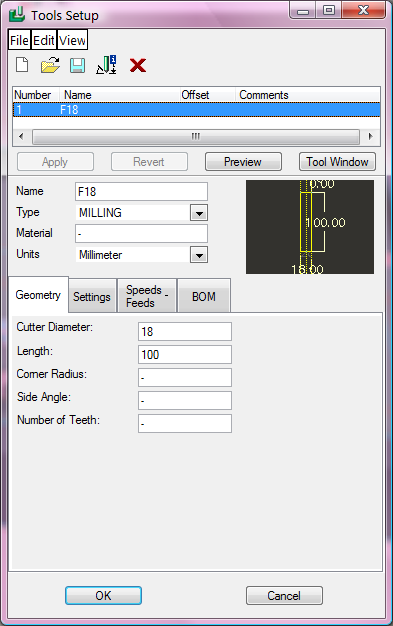Expand the Type dropdown showing MILLING
The image size is (393, 626).
click(199, 213)
